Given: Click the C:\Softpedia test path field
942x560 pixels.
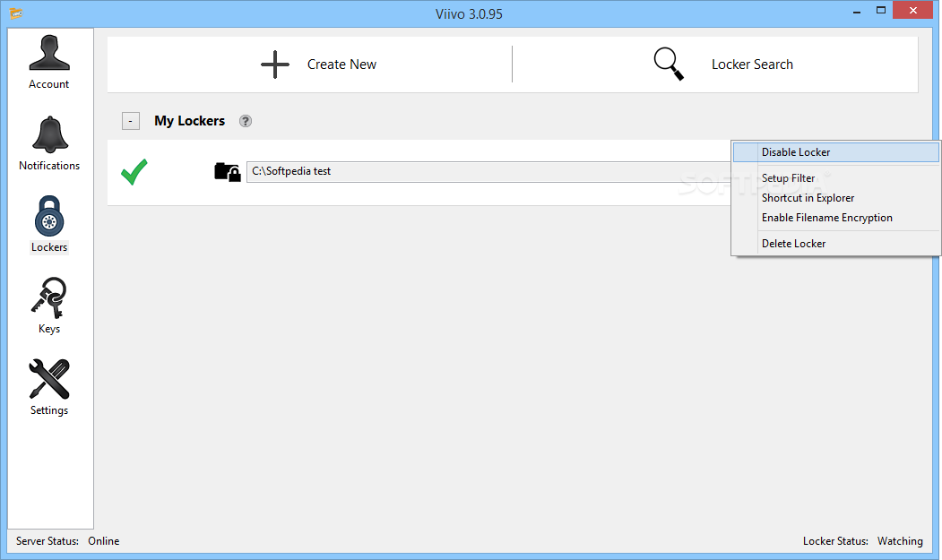Looking at the screenshot, I should [488, 172].
